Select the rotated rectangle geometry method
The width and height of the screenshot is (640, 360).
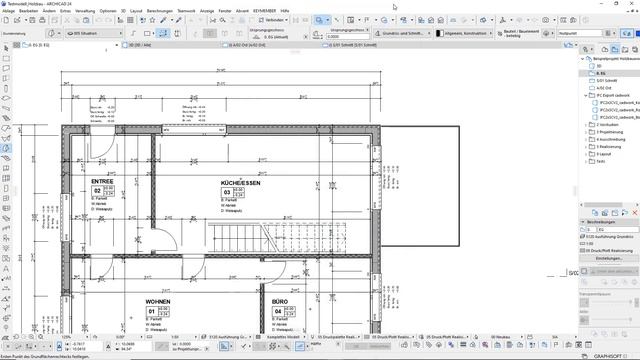(177, 33)
